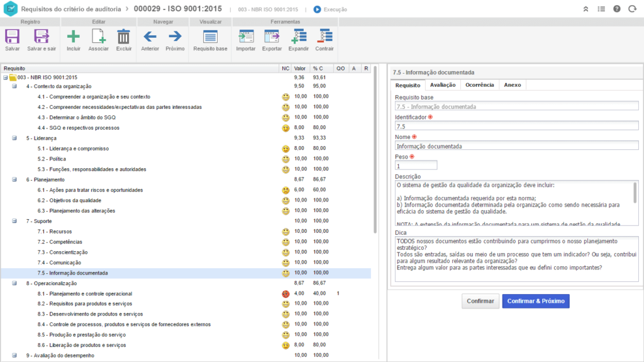Screen dimensions: 644x362
Task: Open the Requisito base view icon
Action: click(210, 37)
